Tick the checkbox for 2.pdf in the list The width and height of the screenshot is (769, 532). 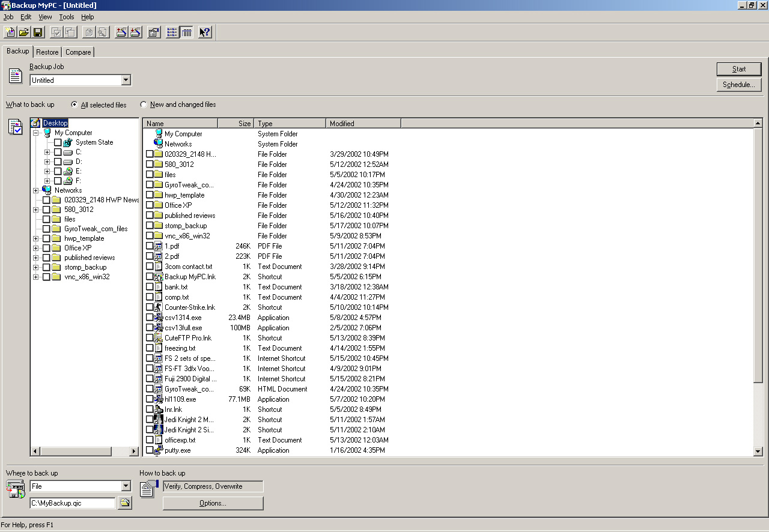(x=150, y=256)
